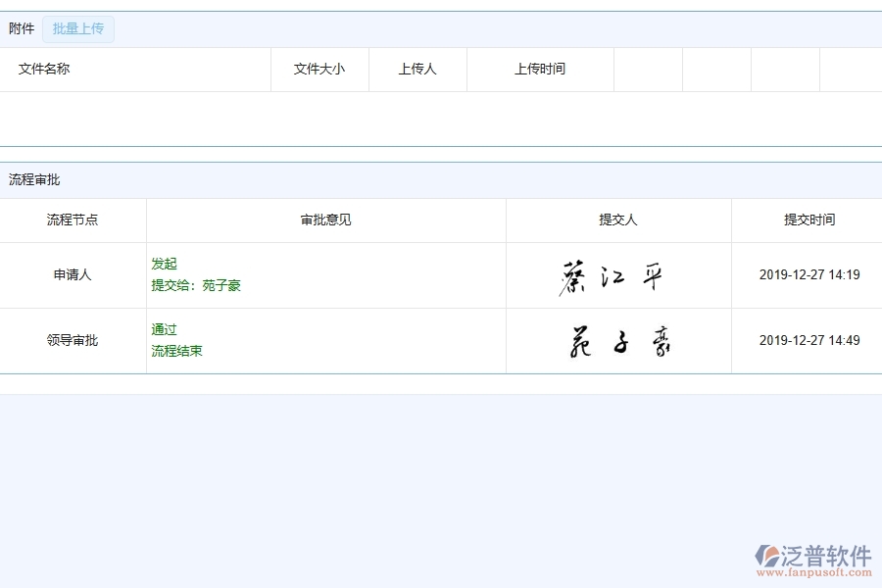Click the 文件大小 column header
Viewport: 882px width, 588px height.
[x=318, y=69]
